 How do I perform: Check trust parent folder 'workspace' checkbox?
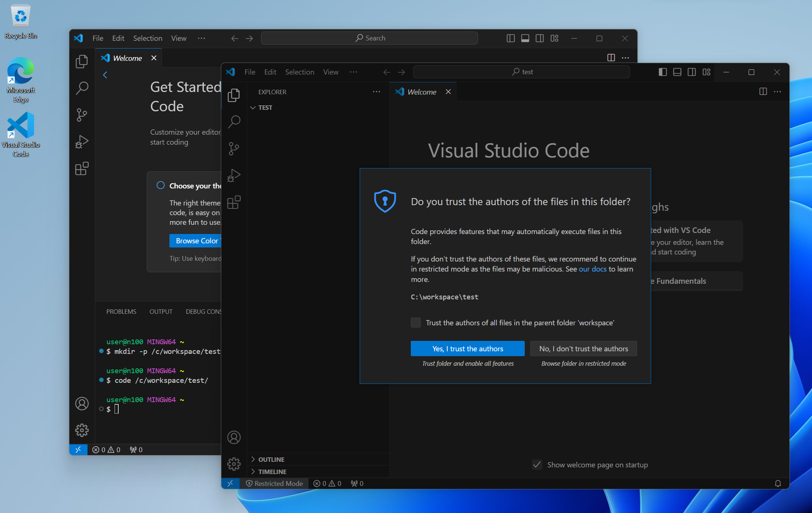(416, 323)
